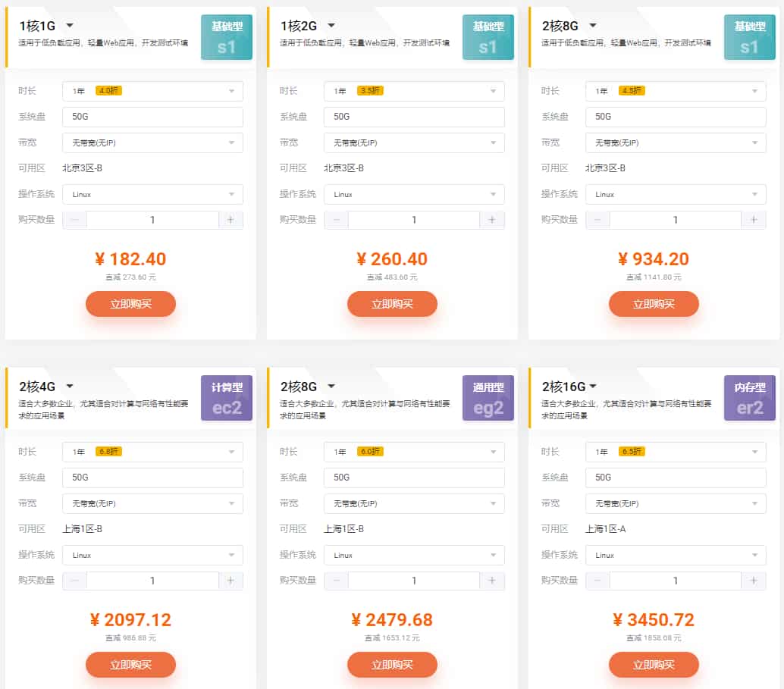This screenshot has width=784, height=689.
Task: Open 带宽 dropdown on the 2核8G s1 card
Action: [x=676, y=142]
